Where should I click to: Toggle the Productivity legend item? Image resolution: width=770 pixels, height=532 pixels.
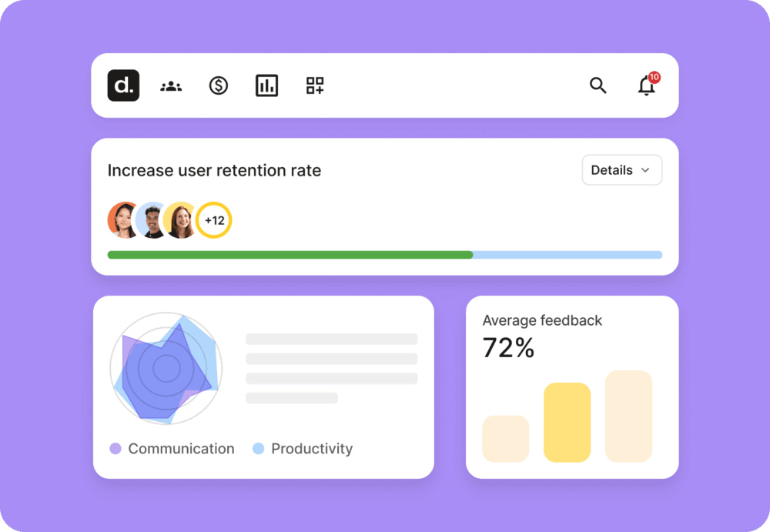[x=303, y=449]
